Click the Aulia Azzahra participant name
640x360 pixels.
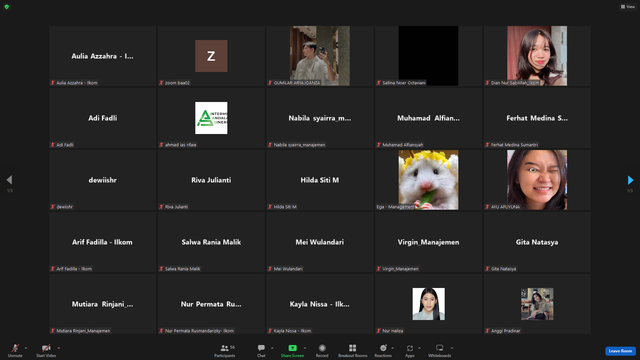(102, 56)
